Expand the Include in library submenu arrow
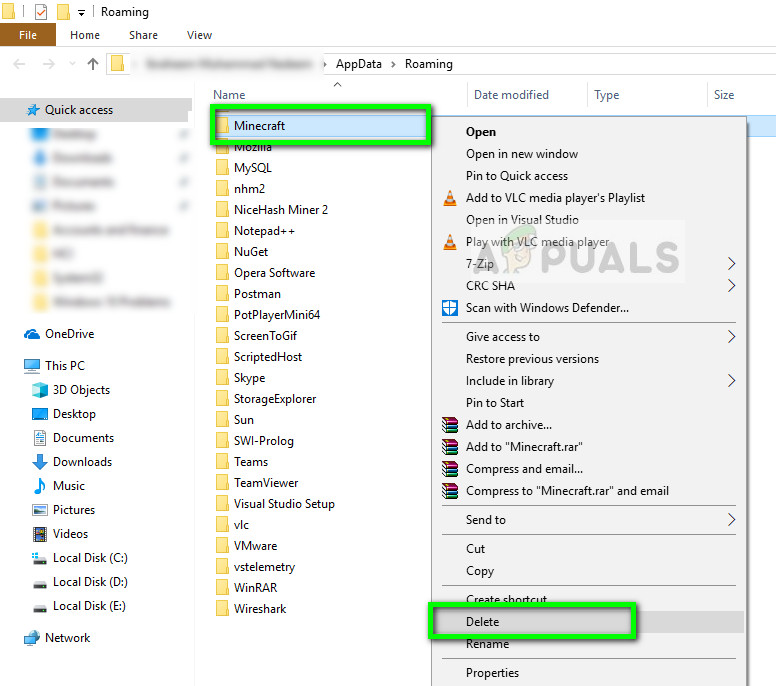Image resolution: width=776 pixels, height=686 pixels. (731, 381)
